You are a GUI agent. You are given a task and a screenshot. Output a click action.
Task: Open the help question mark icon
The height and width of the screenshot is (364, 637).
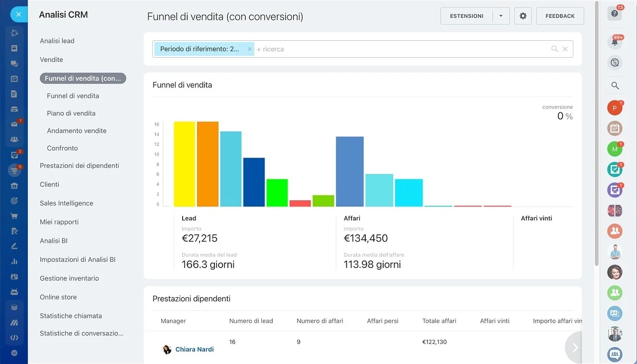(615, 14)
